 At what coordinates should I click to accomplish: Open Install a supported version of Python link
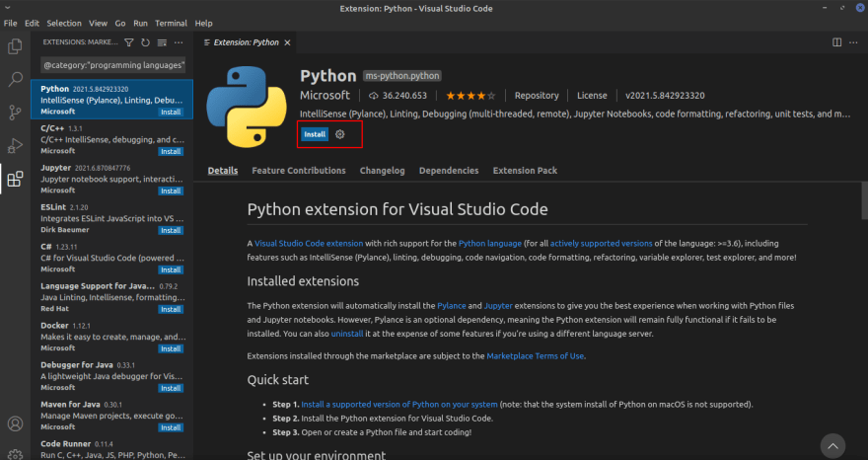click(399, 405)
